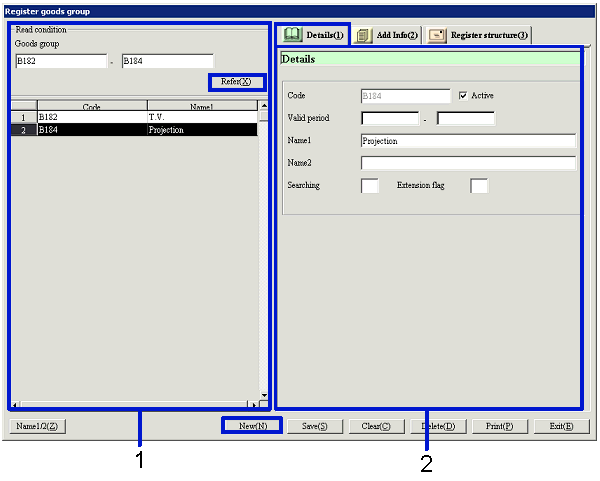The image size is (600, 481).
Task: Click the Register structure tab icon
Action: [437, 35]
